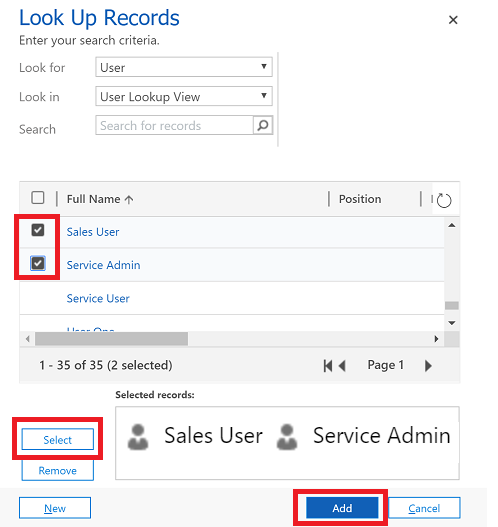Click vertical scrollbar up arrow
This screenshot has height=527, width=498.
(452, 225)
